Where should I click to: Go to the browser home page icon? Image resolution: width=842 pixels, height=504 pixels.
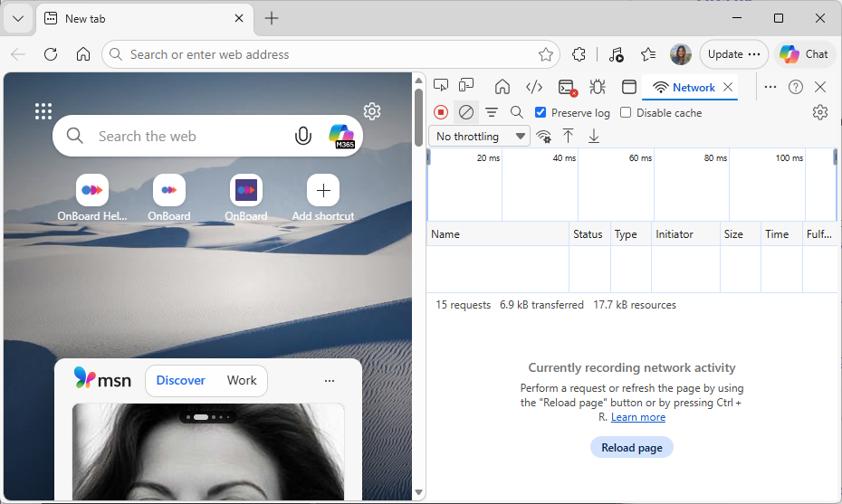[x=83, y=54]
